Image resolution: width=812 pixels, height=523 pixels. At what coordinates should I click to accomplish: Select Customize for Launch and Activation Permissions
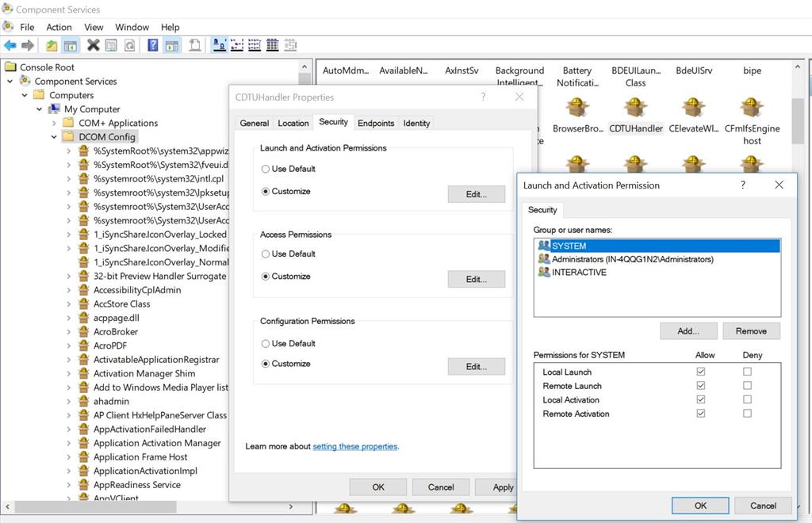[x=266, y=192]
